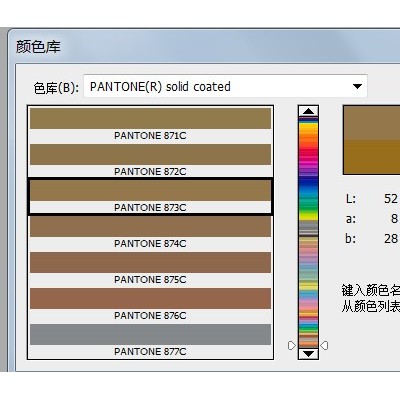Click the b value 28
Screen dimensions: 400x400
click(391, 239)
